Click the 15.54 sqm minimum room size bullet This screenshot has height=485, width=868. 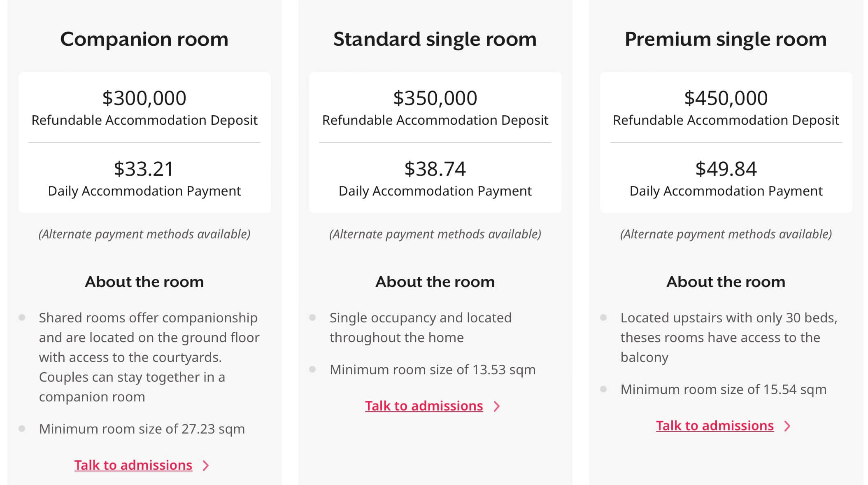(724, 389)
